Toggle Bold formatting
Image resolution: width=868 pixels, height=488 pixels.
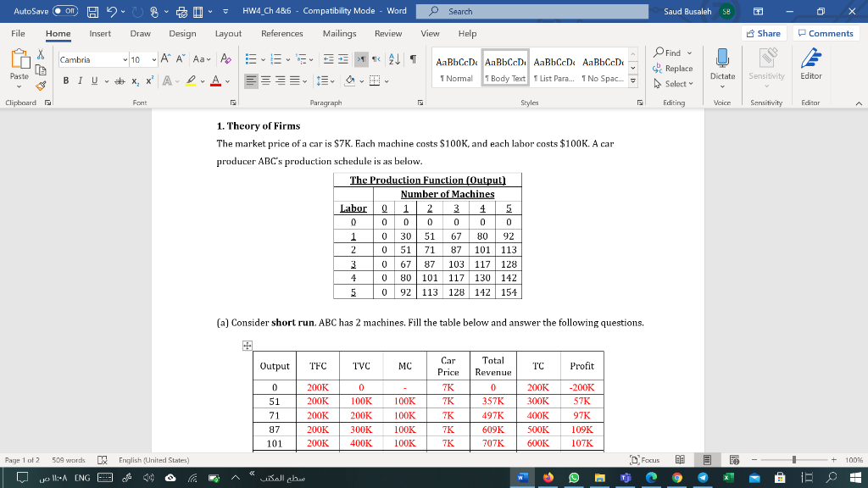click(x=66, y=80)
